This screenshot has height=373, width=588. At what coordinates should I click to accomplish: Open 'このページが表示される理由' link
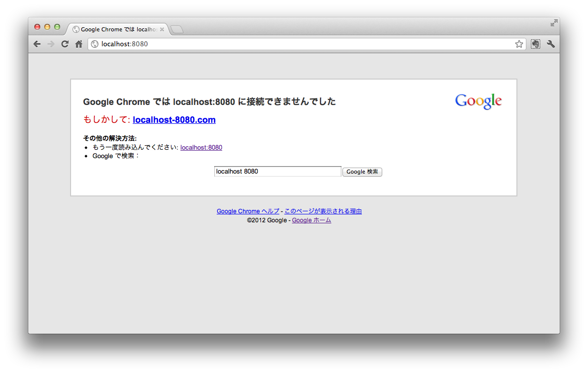(x=323, y=211)
